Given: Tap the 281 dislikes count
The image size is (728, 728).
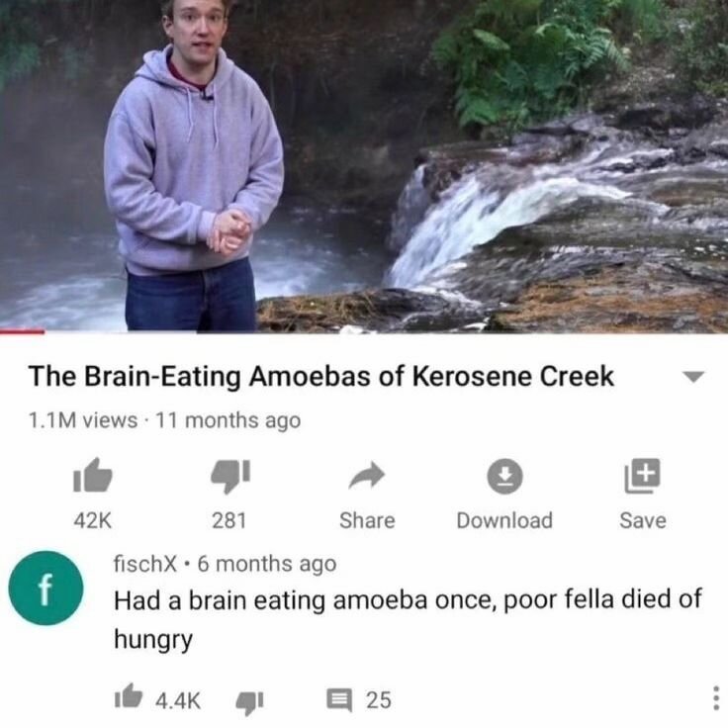Looking at the screenshot, I should coord(228,520).
